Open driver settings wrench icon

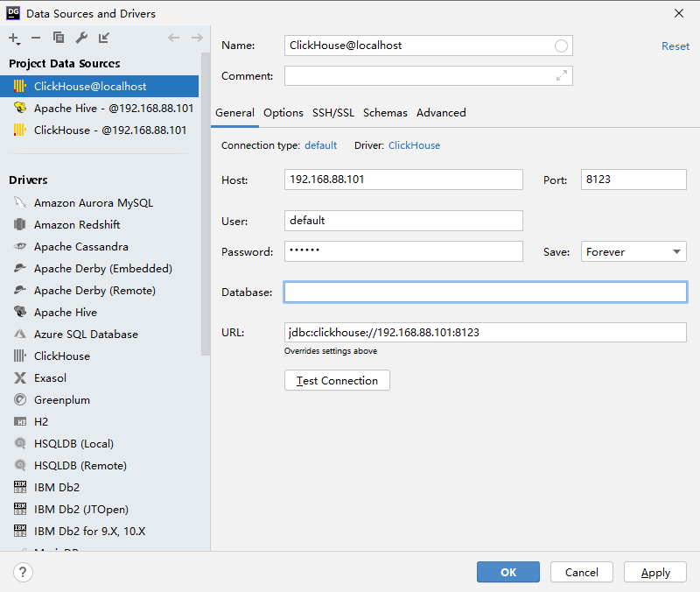(81, 38)
